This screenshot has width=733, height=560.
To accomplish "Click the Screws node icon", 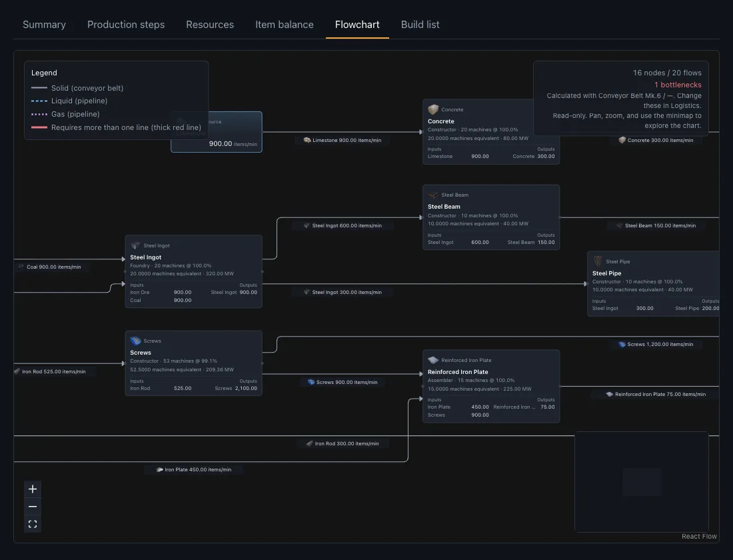I will point(135,341).
